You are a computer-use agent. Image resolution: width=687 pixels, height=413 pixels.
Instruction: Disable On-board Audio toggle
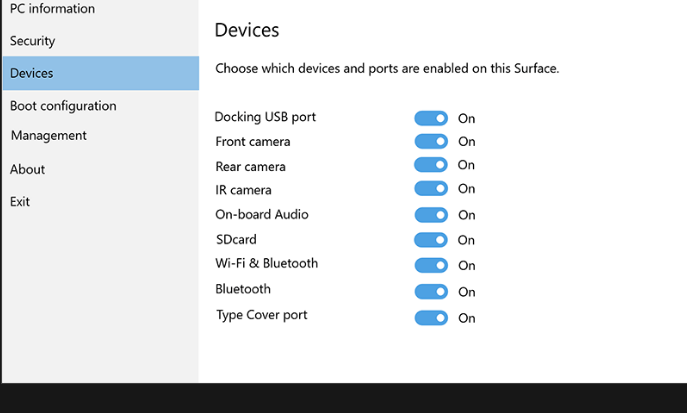click(431, 215)
